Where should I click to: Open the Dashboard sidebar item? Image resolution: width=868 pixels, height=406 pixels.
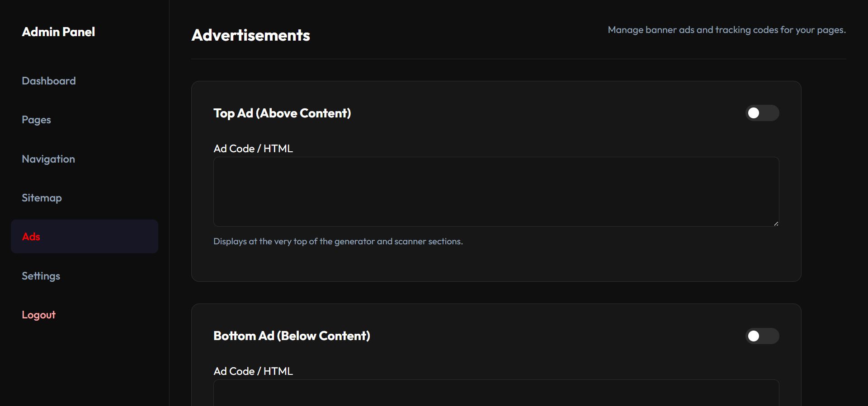[49, 81]
